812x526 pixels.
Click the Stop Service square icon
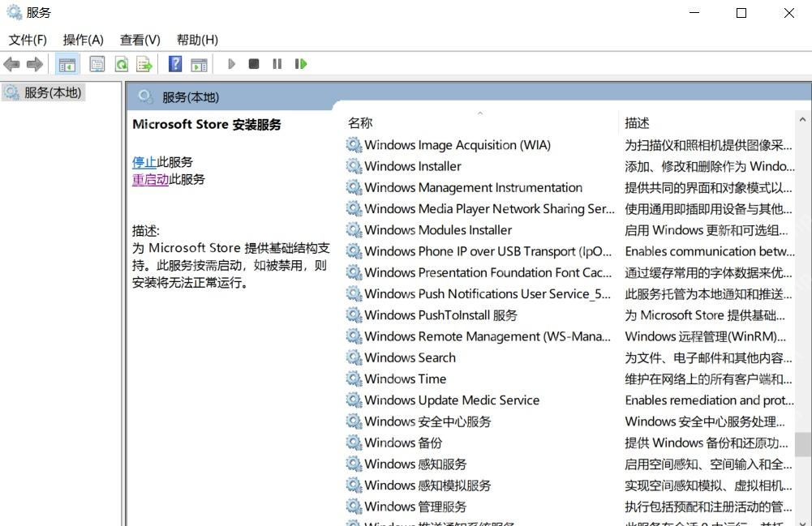click(254, 63)
